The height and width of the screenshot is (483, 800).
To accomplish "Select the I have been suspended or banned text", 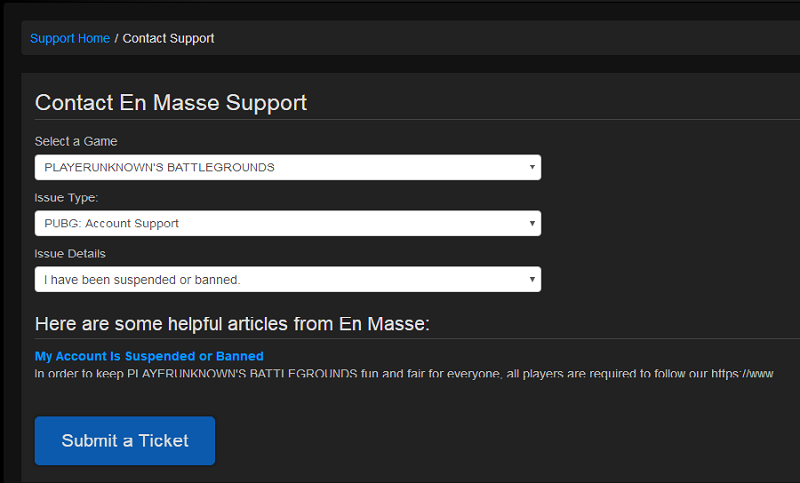I will coord(142,279).
